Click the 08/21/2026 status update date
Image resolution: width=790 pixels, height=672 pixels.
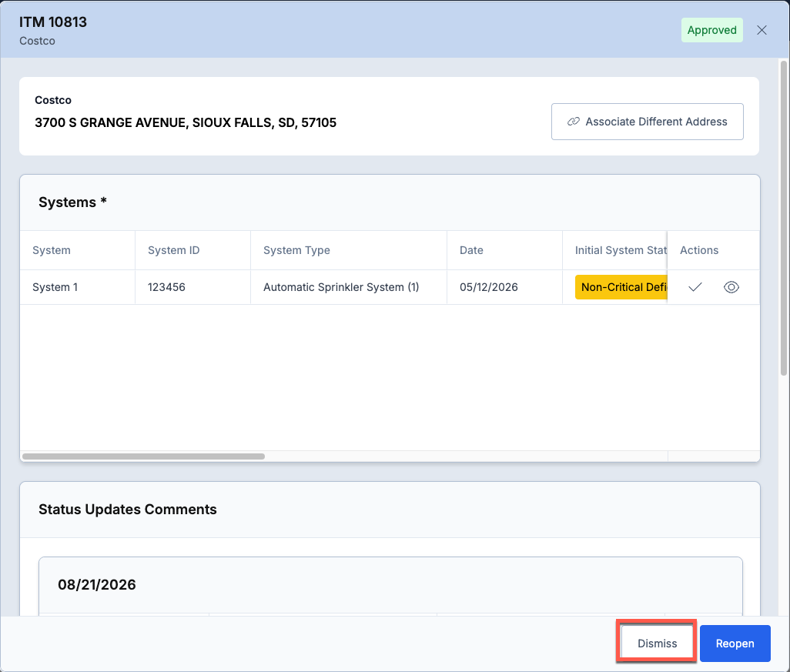click(97, 584)
